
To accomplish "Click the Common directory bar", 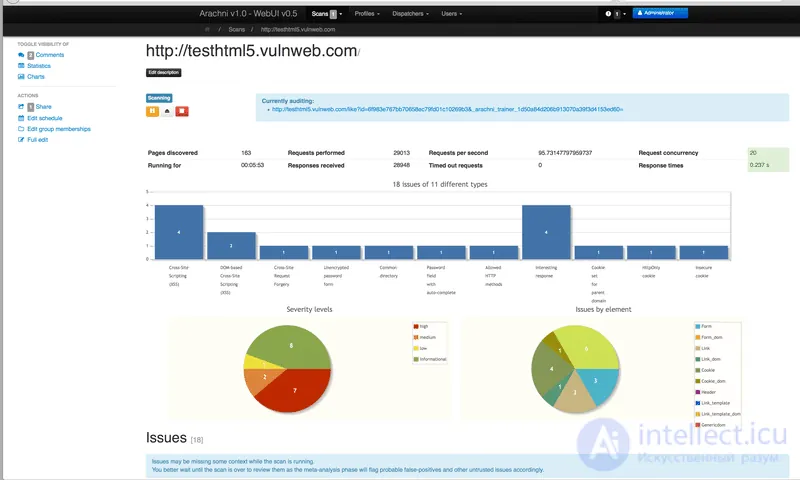I will (x=389, y=252).
